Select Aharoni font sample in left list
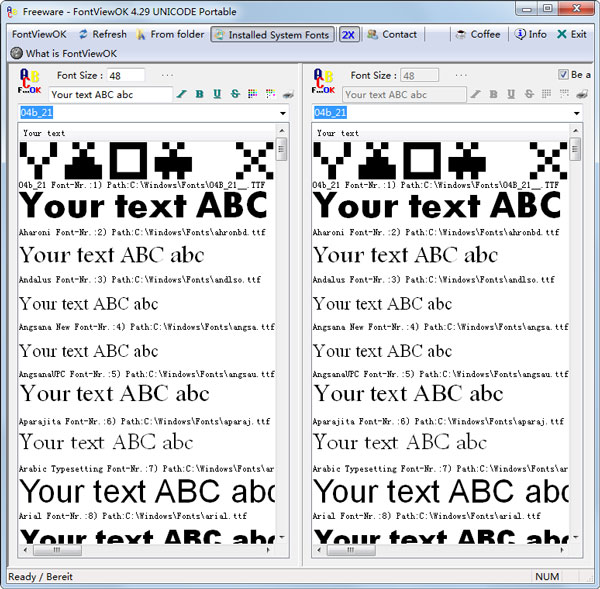The height and width of the screenshot is (589, 600). pos(143,206)
